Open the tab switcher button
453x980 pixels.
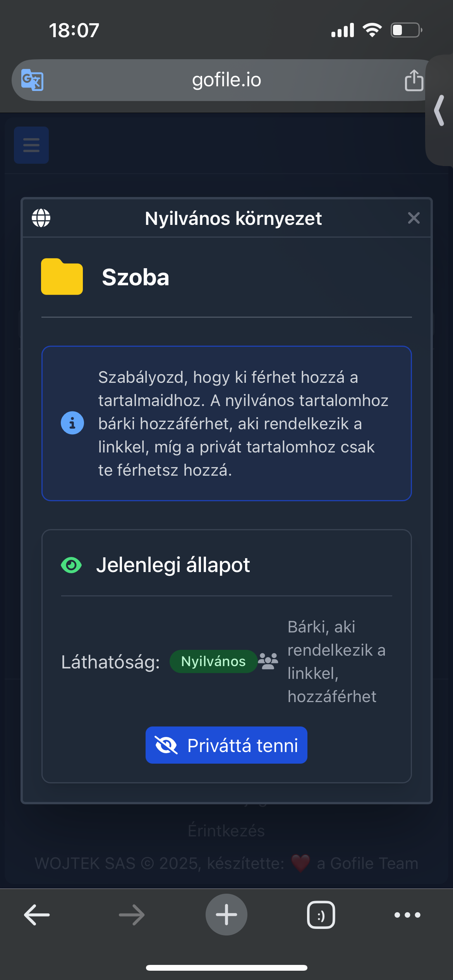(x=321, y=915)
